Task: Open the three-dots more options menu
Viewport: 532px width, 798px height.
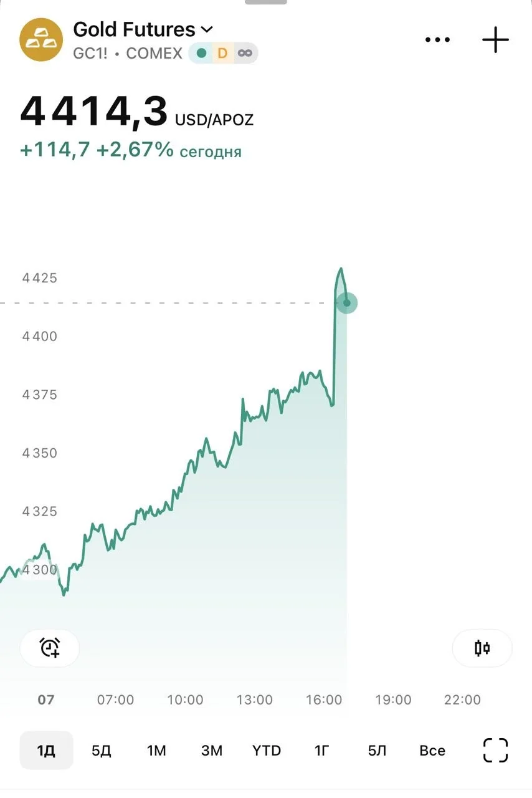Action: point(437,40)
